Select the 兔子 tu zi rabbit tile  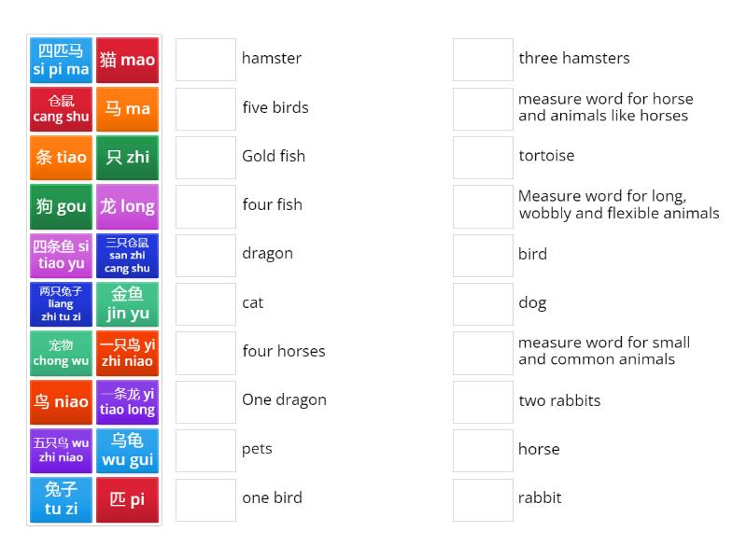[x=60, y=499]
